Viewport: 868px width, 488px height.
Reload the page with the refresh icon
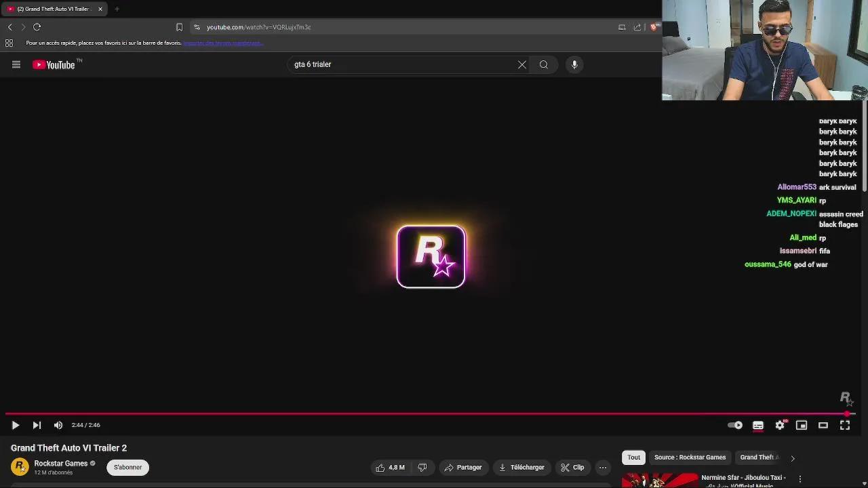coord(37,27)
